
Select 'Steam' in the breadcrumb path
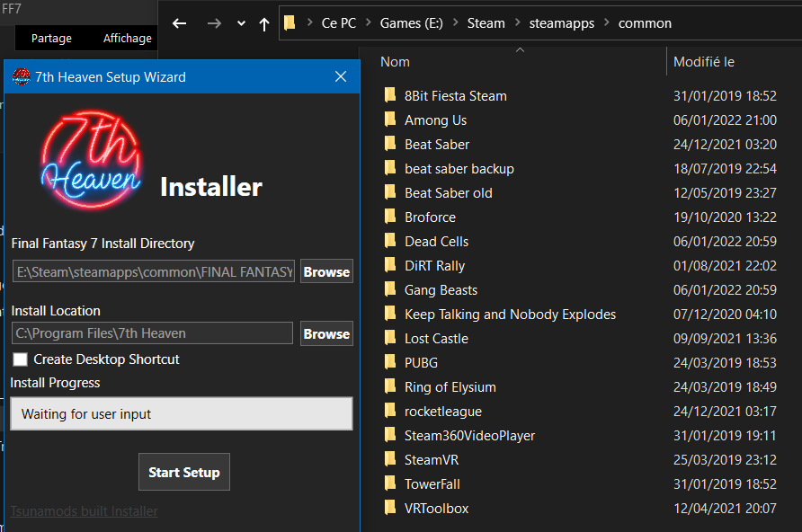pyautogui.click(x=486, y=23)
